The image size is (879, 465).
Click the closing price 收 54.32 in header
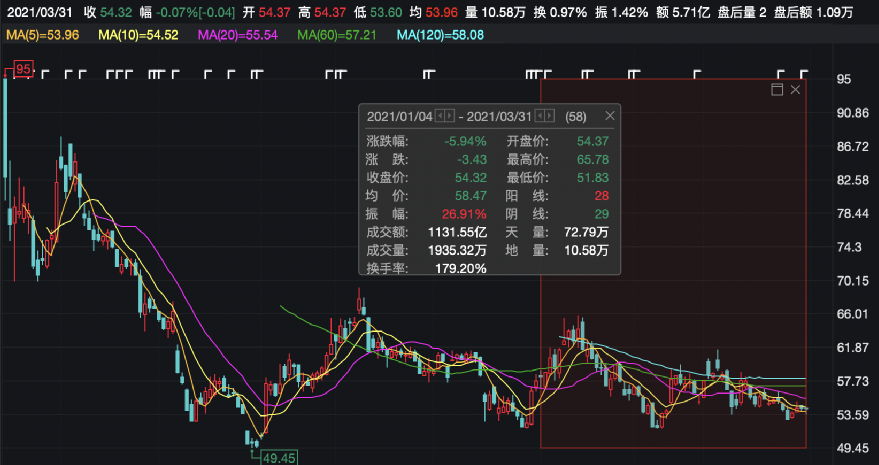(x=108, y=12)
